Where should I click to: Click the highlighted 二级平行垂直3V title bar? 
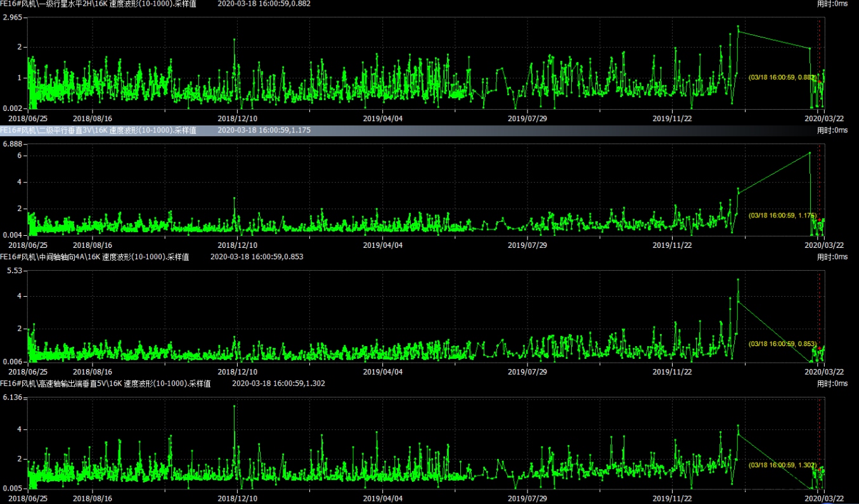click(98, 131)
